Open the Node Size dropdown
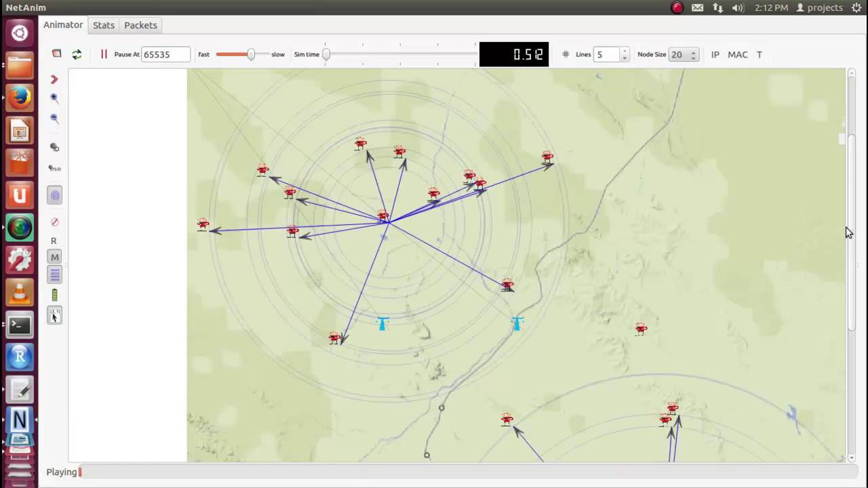Screen dimensions: 868x488 (x=684, y=54)
